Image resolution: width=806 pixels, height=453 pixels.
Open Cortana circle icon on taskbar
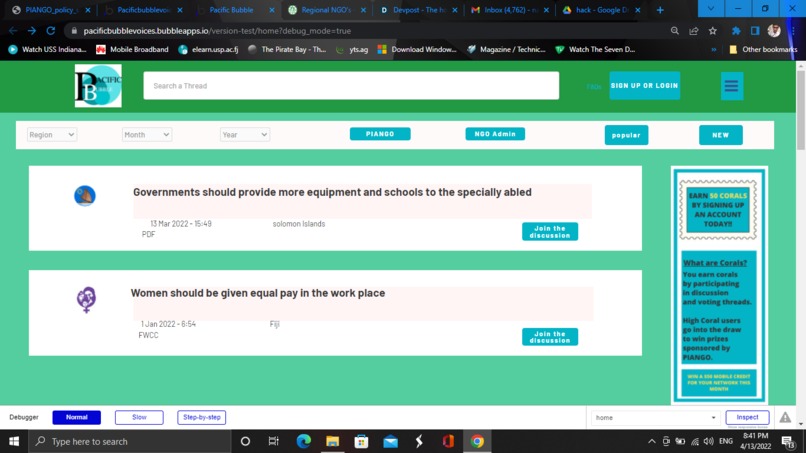245,441
